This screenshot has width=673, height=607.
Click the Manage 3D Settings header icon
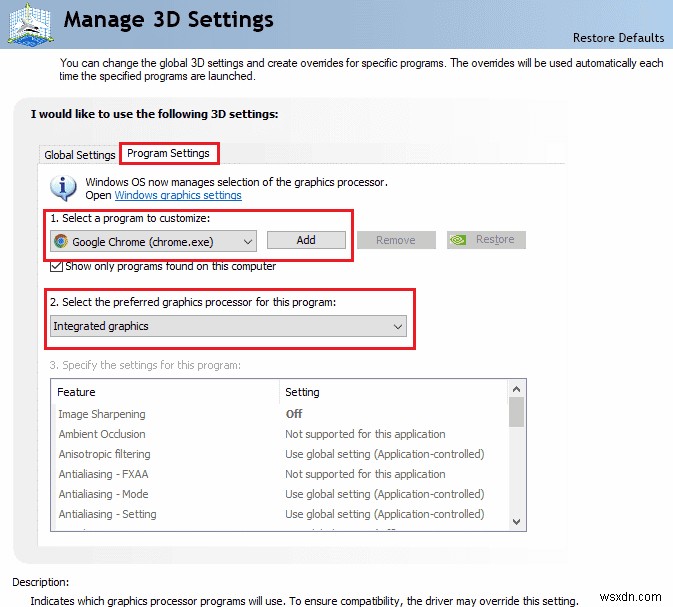click(28, 24)
